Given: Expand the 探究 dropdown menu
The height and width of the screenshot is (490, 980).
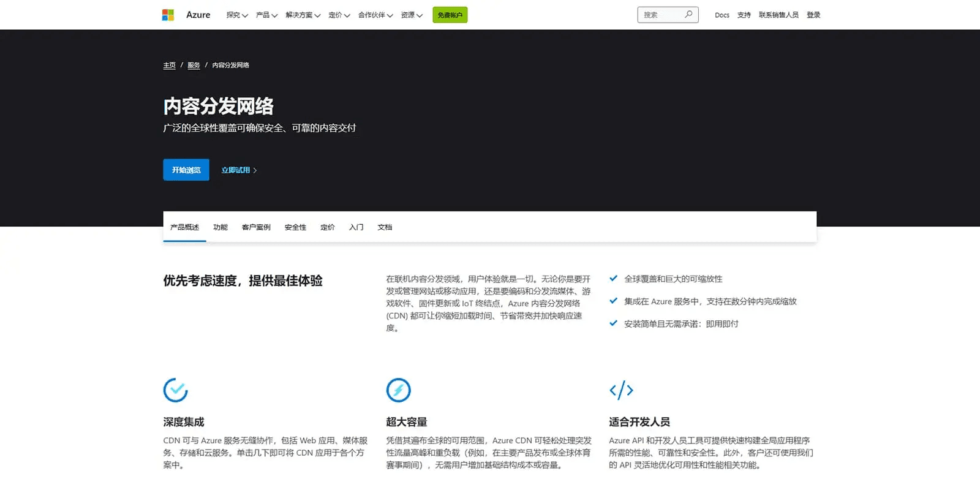Looking at the screenshot, I should [237, 15].
